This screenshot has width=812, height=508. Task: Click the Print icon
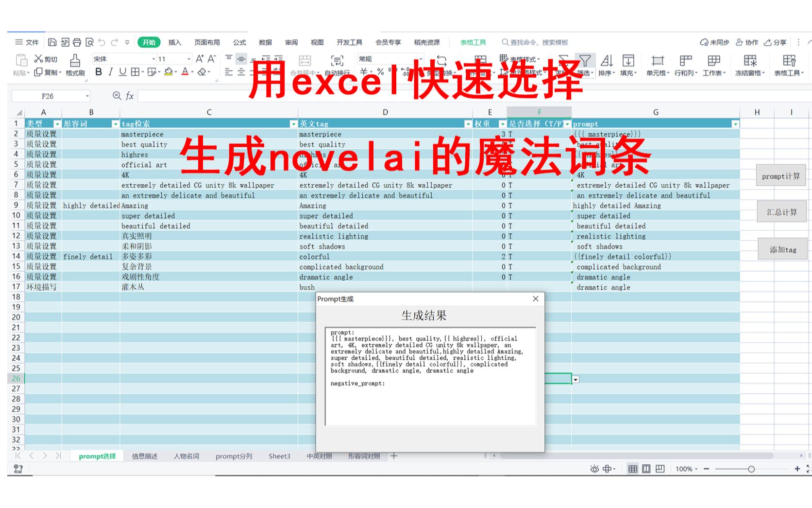coord(77,42)
